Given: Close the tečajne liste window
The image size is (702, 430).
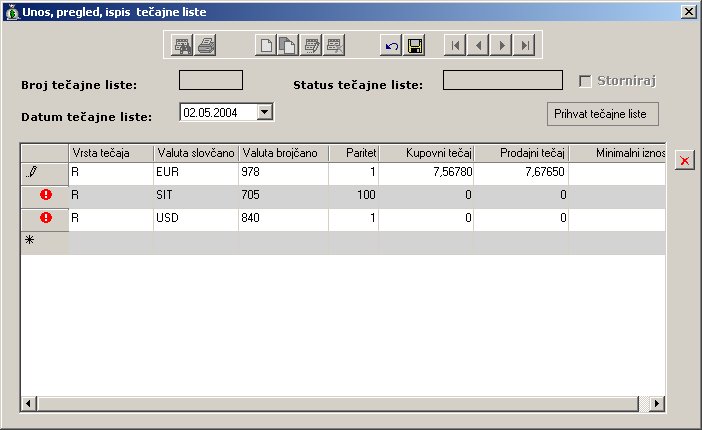Looking at the screenshot, I should (688, 12).
